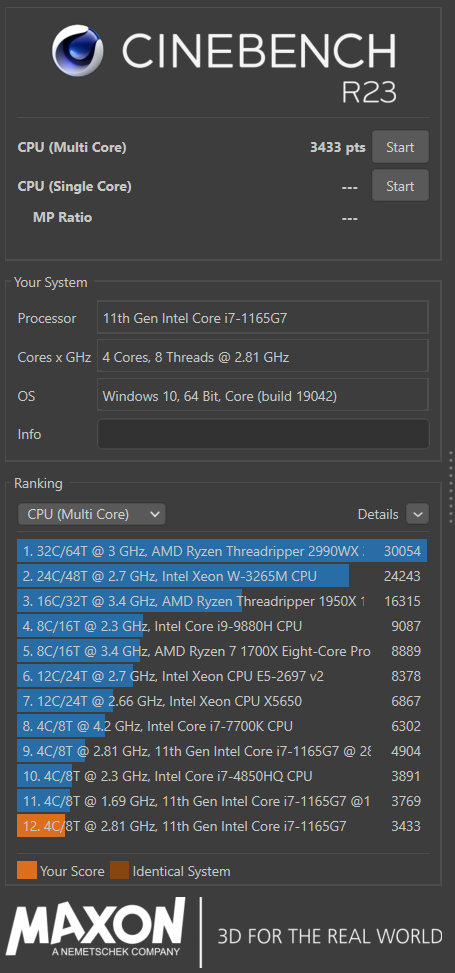Click the Details label in Ranking
The height and width of the screenshot is (973, 455).
(x=378, y=514)
